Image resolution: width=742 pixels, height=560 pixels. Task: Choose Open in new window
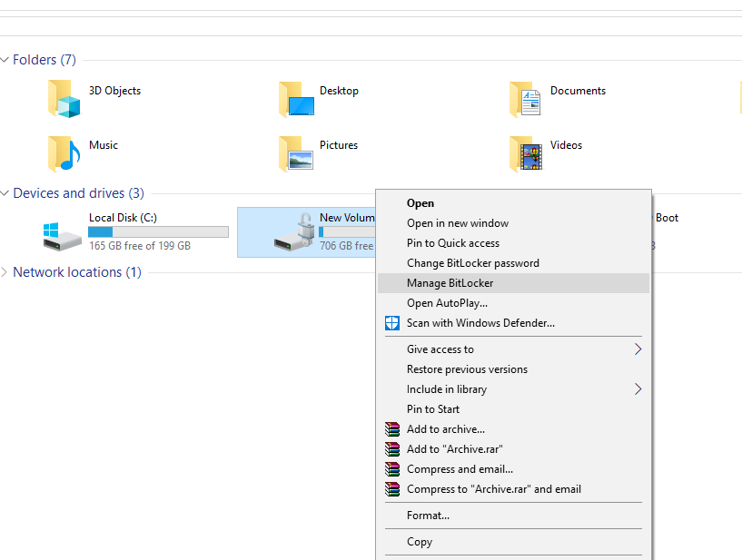pyautogui.click(x=513, y=222)
